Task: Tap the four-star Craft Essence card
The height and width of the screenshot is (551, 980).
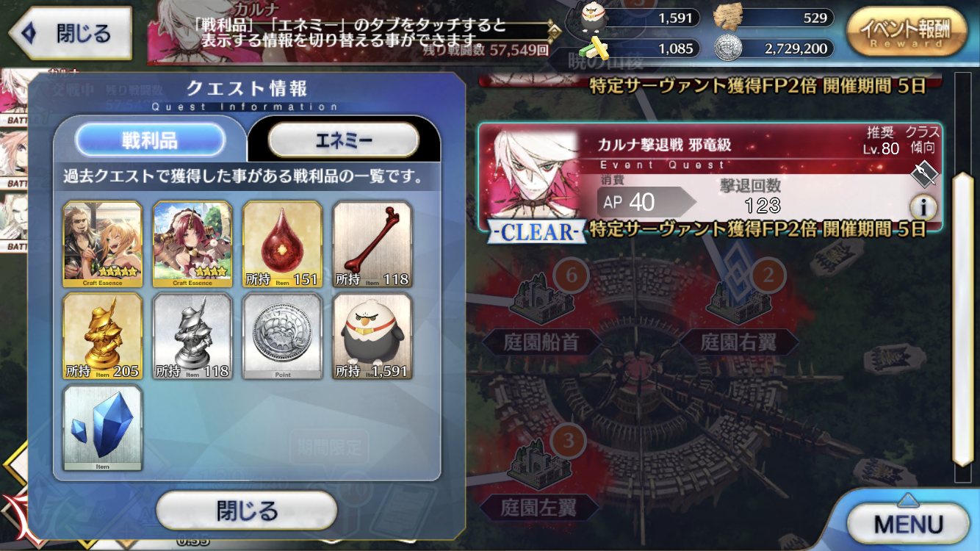Action: click(x=192, y=244)
